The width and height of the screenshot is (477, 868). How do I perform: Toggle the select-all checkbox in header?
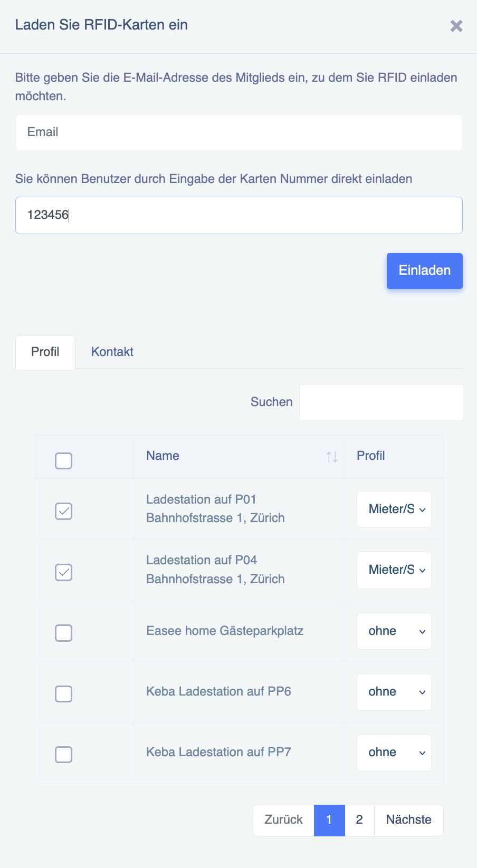click(63, 461)
